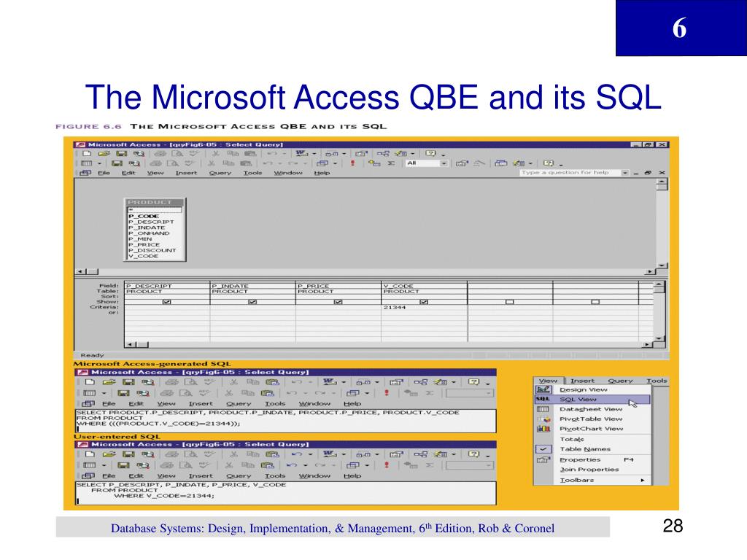
Task: Click the New icon in the user-entered SQL window
Action: [90, 454]
